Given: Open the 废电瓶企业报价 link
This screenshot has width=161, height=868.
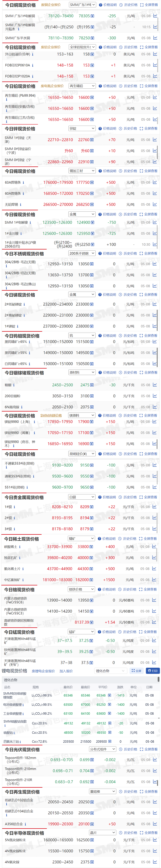Looking at the screenshot, I should (x=52, y=86).
